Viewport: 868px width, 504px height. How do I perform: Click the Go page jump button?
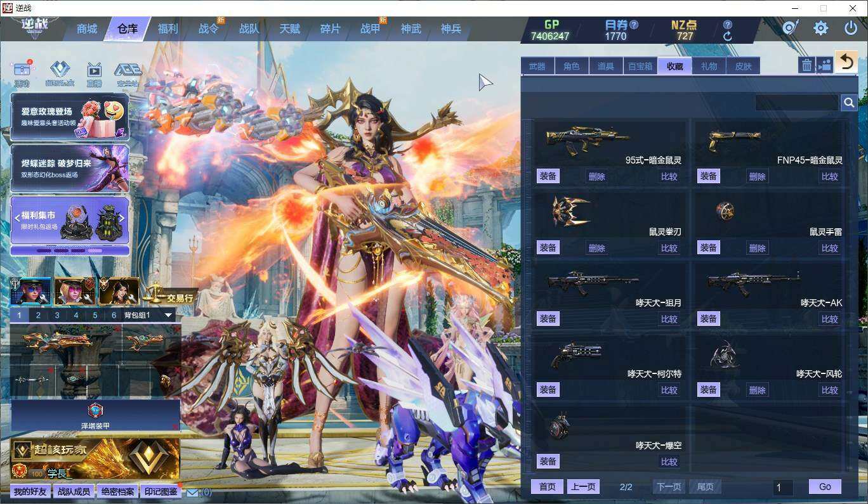[825, 487]
